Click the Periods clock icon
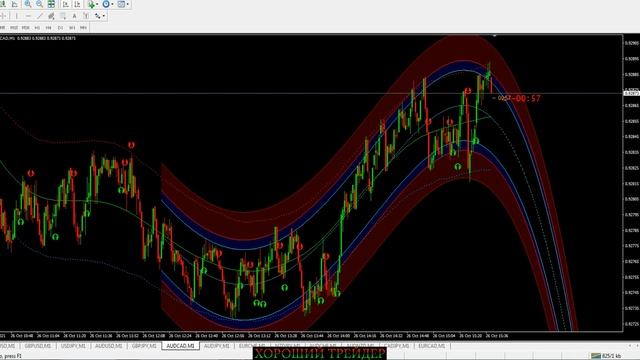 [x=106, y=4]
